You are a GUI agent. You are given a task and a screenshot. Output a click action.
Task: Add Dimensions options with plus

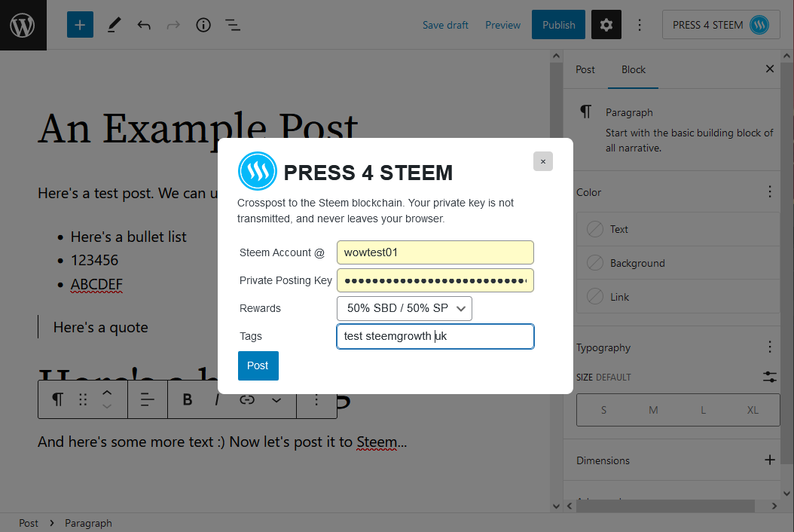(770, 460)
